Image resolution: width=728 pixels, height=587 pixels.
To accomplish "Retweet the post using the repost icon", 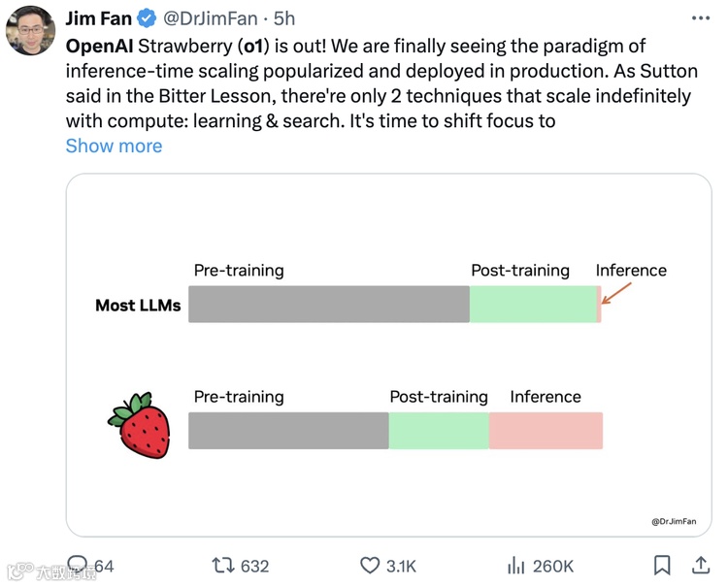I will 222,565.
